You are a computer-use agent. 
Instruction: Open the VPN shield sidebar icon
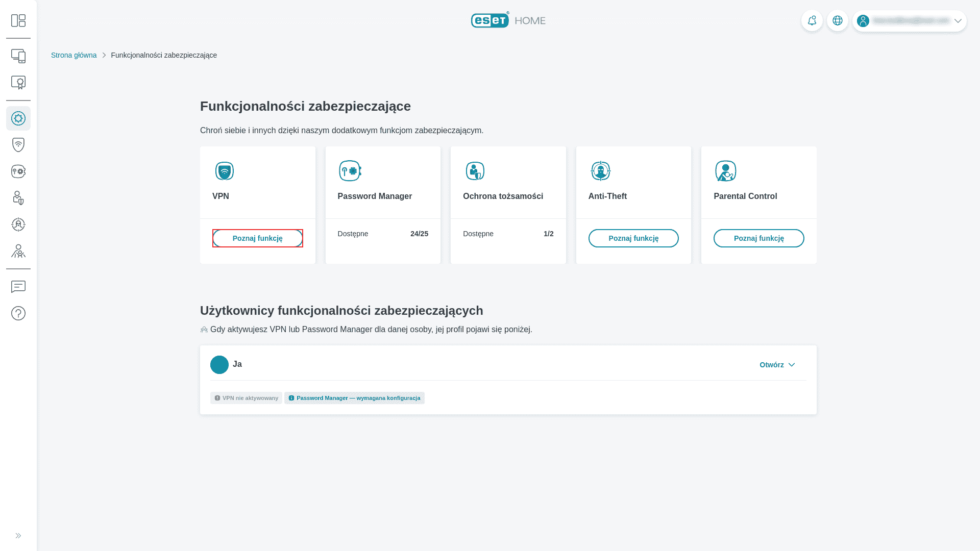pos(18,145)
